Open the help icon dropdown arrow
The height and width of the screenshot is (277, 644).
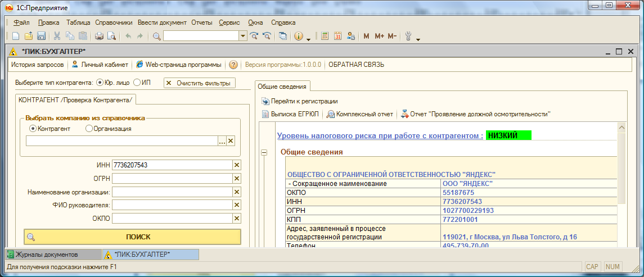click(308, 39)
